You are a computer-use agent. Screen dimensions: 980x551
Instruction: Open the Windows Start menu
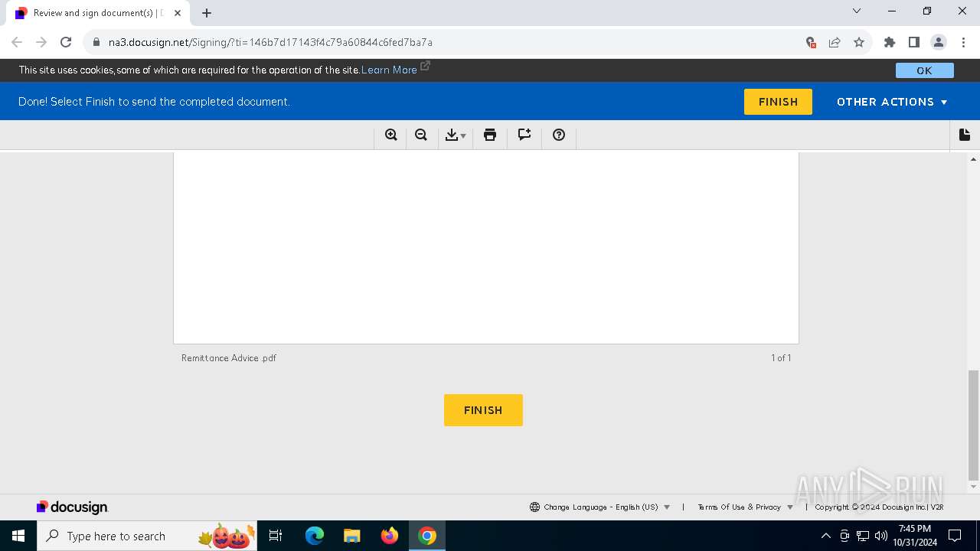tap(18, 536)
